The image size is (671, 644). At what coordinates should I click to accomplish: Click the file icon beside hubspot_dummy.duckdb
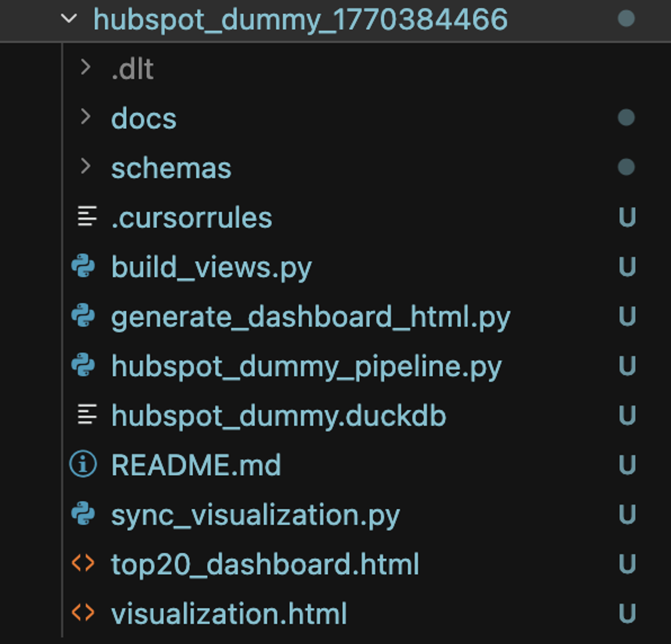(x=87, y=415)
